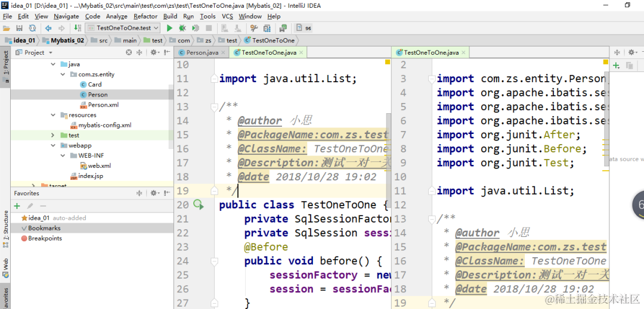Collapse all in Favorites panel header

pyautogui.click(x=139, y=193)
